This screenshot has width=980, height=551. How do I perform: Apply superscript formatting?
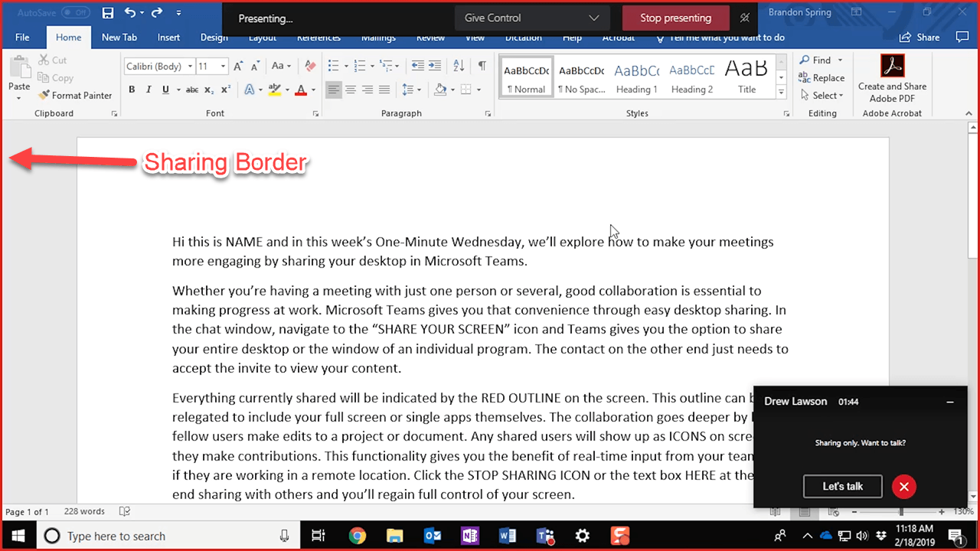click(x=226, y=90)
